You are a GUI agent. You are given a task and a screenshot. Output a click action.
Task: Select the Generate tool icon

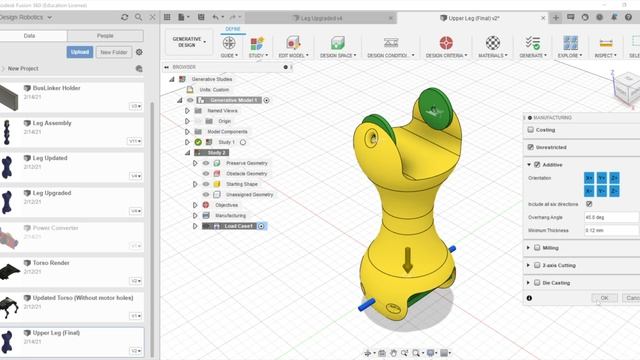(533, 43)
